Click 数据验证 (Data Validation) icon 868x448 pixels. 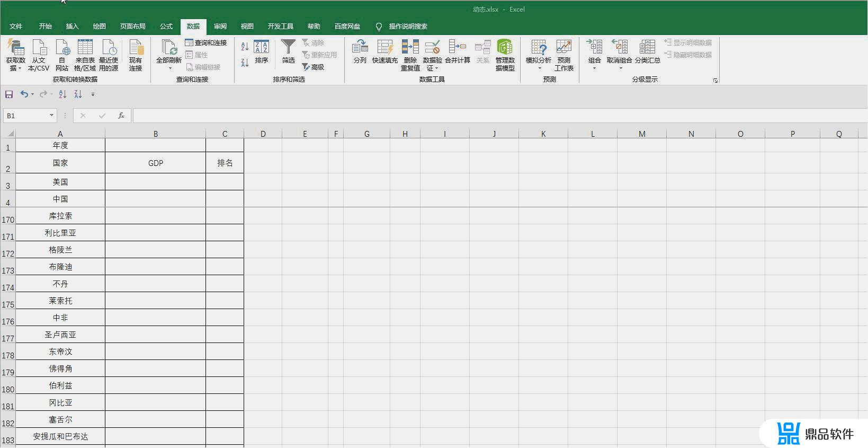[432, 48]
